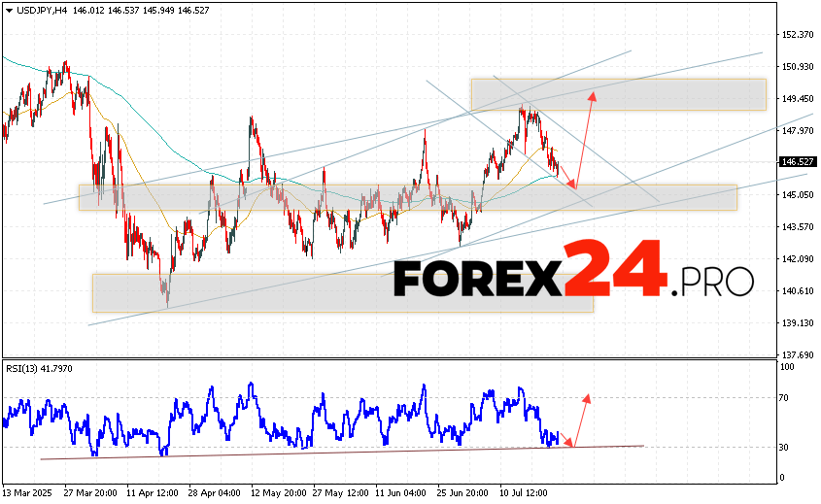Click the 152.370 price axis label
The image size is (821, 504).
point(796,35)
